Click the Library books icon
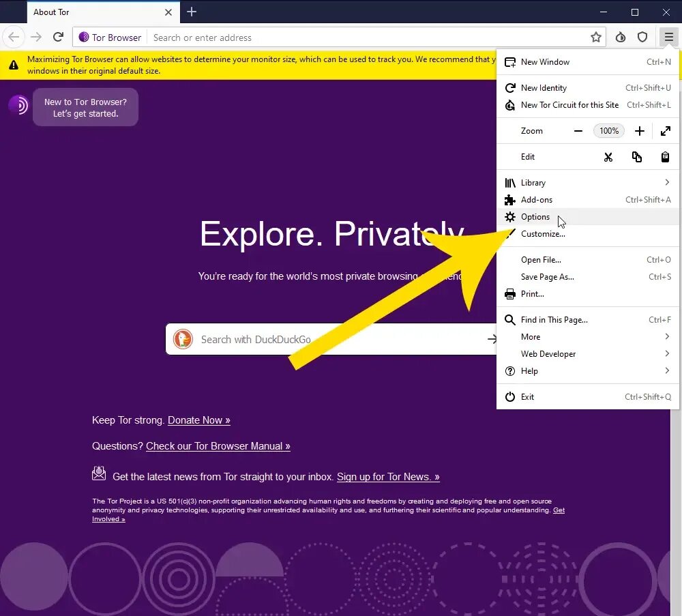The image size is (682, 616). [509, 183]
